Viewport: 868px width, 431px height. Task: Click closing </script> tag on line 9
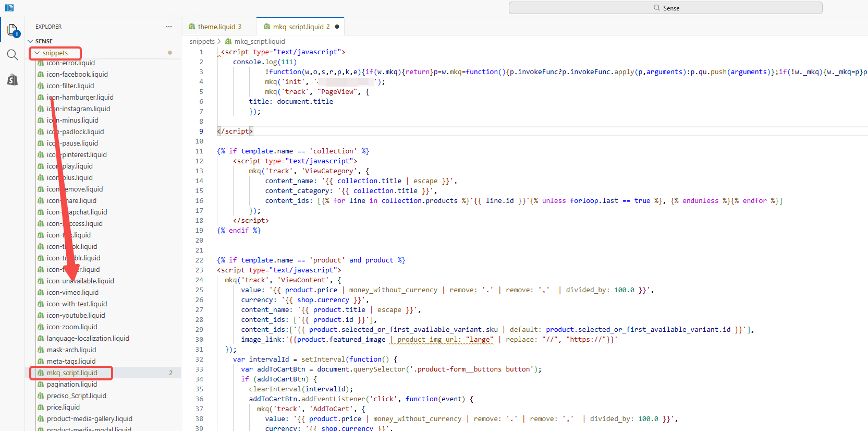pos(235,131)
